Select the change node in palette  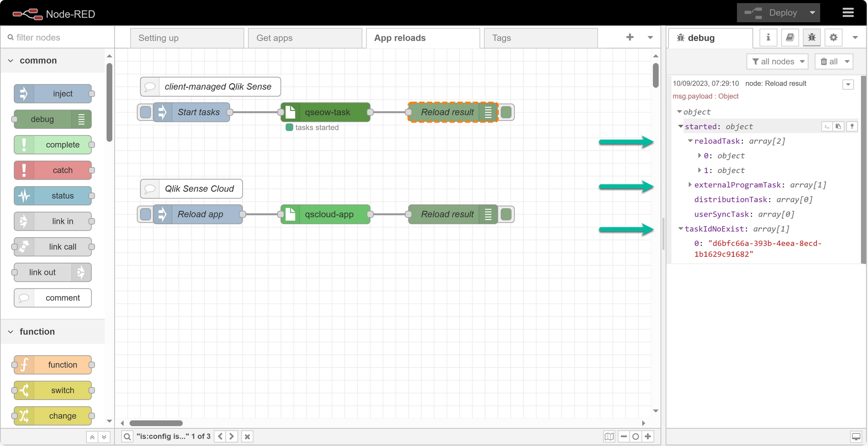tap(53, 416)
